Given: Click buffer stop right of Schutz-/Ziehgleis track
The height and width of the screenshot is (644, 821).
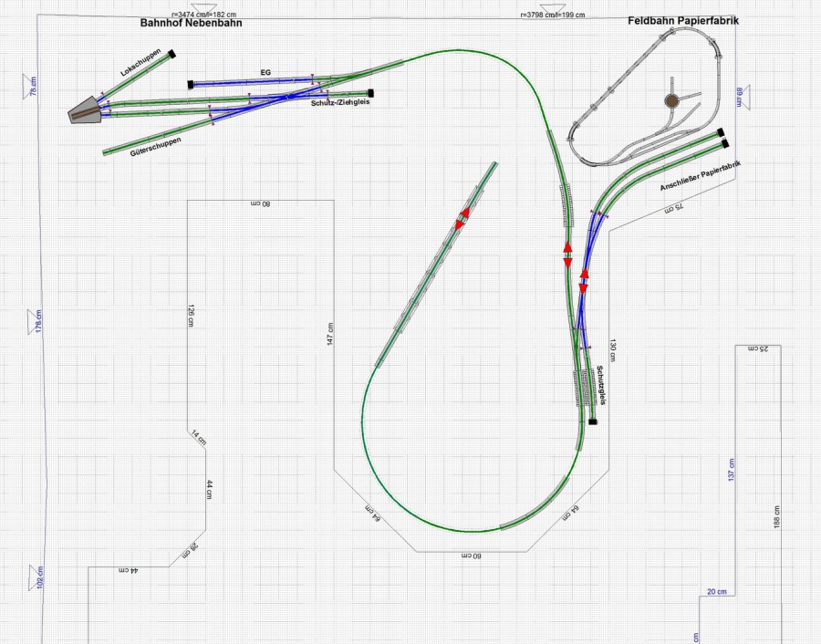Looking at the screenshot, I should pos(371,92).
